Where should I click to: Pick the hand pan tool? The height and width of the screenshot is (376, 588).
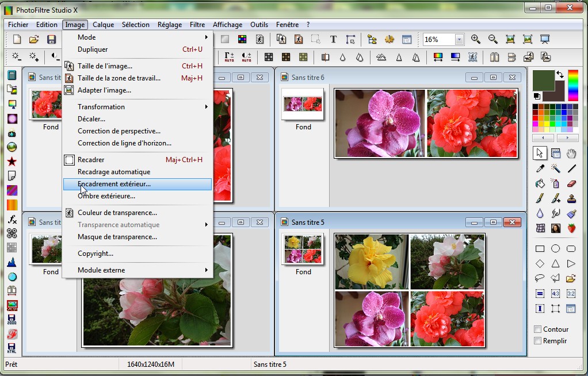pyautogui.click(x=571, y=154)
